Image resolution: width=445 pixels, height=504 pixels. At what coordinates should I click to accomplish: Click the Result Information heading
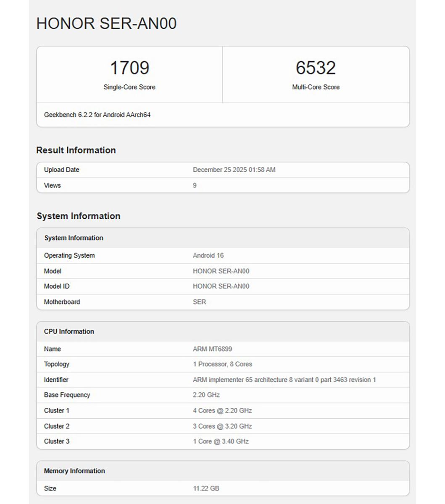pos(76,150)
